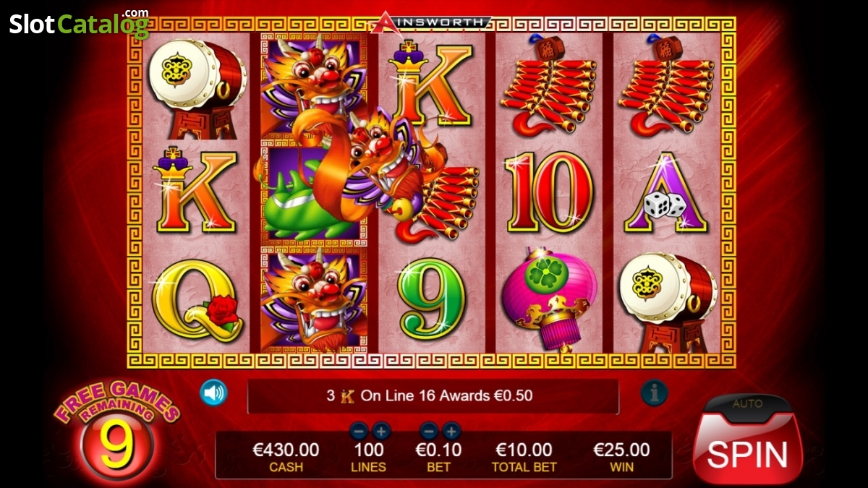Increase the number of lines with plus
The height and width of the screenshot is (488, 868).
coord(381,432)
